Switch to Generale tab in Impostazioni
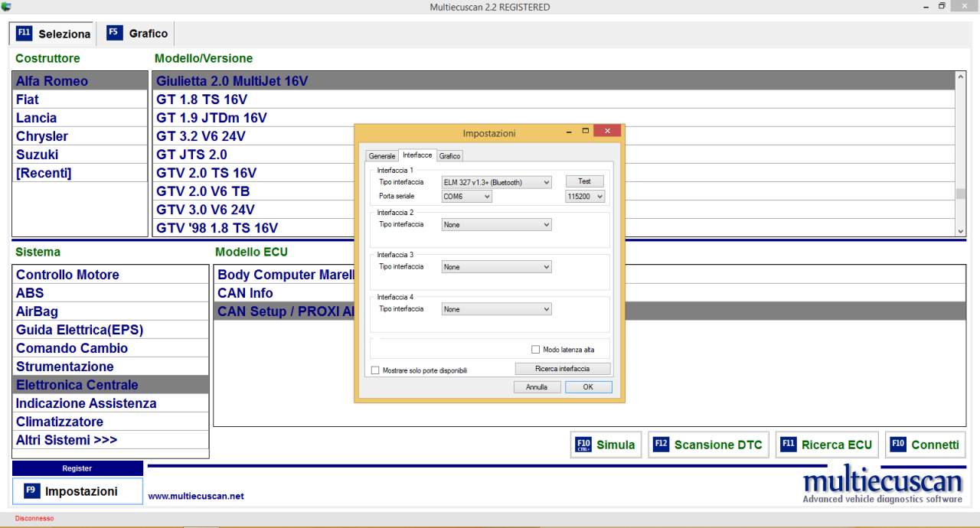The width and height of the screenshot is (980, 528). coord(382,156)
